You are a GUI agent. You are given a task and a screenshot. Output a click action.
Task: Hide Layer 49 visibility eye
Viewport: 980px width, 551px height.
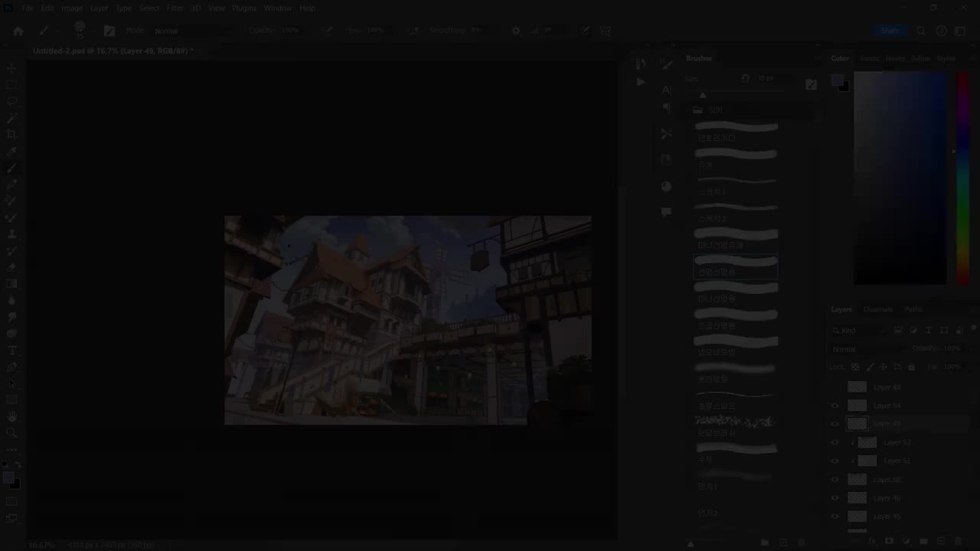[835, 424]
